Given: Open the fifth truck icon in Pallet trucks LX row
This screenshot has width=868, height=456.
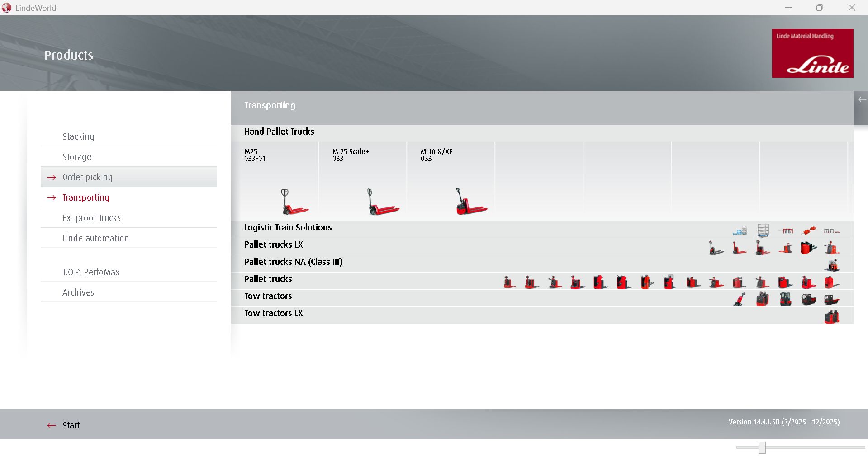Looking at the screenshot, I should point(809,248).
